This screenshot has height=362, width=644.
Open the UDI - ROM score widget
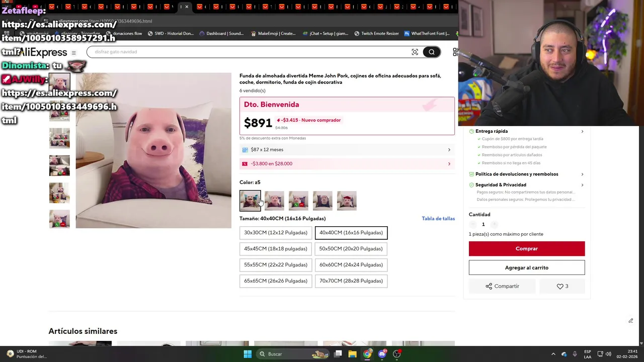28,354
